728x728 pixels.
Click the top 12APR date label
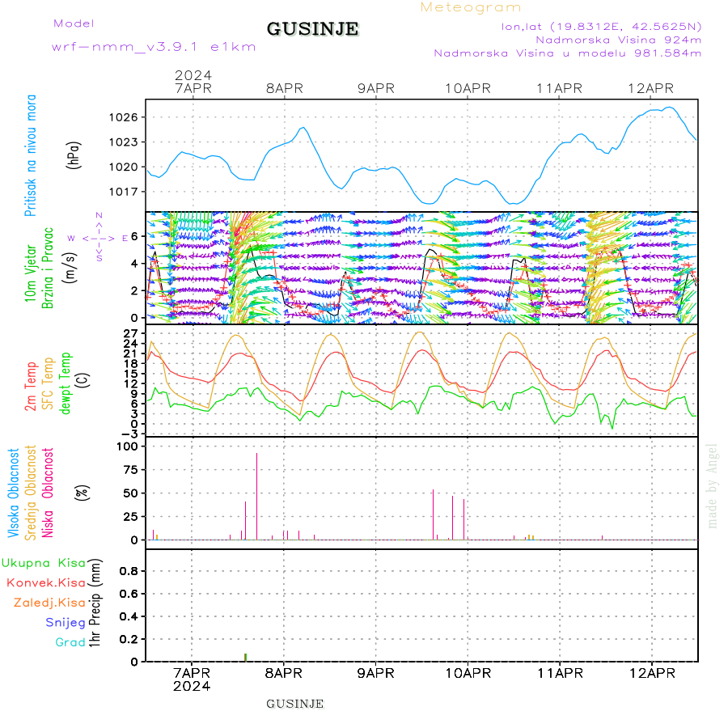click(650, 88)
